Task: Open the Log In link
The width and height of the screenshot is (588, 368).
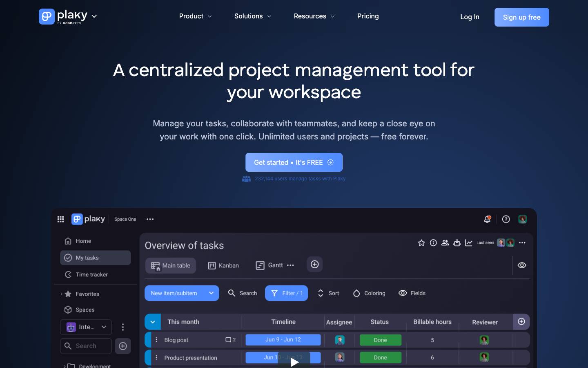Action: click(470, 17)
